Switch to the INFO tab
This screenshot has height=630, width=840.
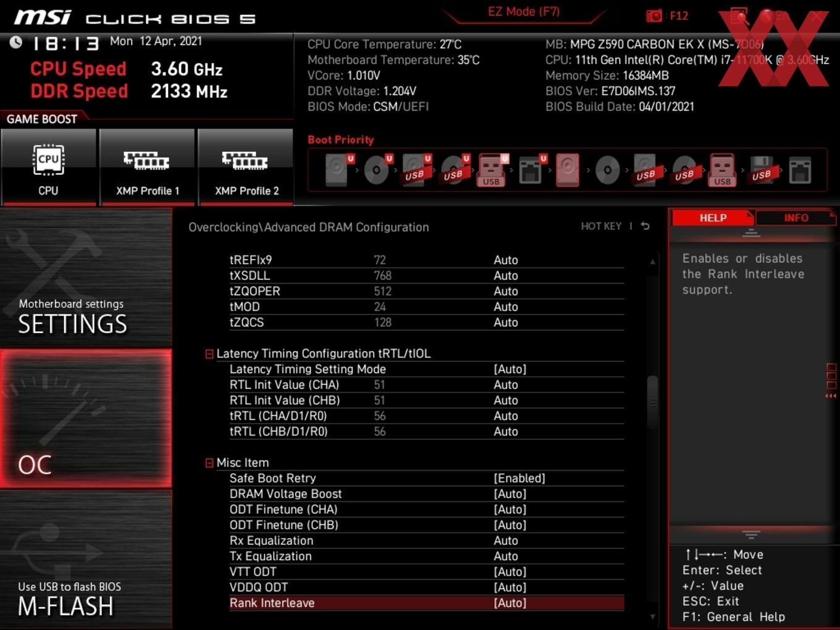pos(796,217)
